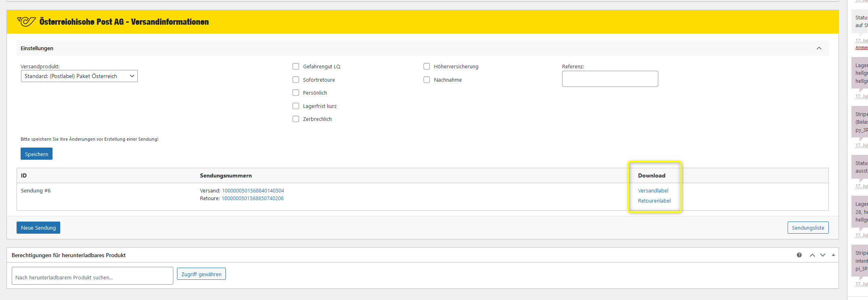Open the Sendungsliste

(808, 228)
